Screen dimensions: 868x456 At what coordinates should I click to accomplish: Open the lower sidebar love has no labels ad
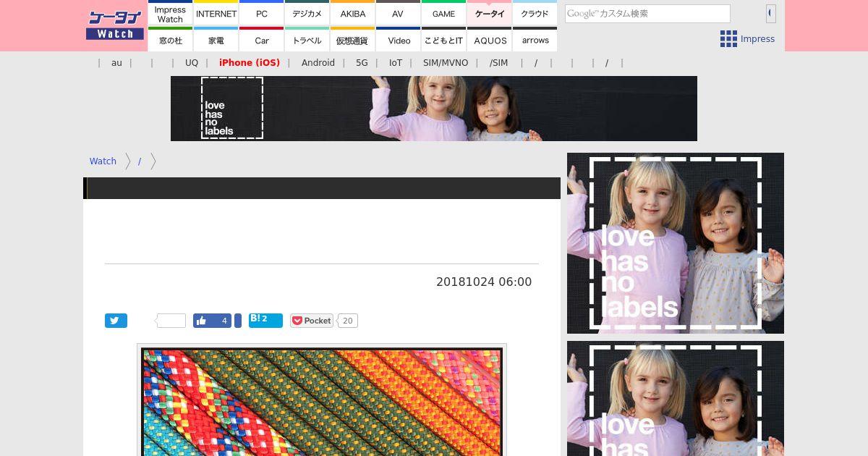tap(676, 399)
